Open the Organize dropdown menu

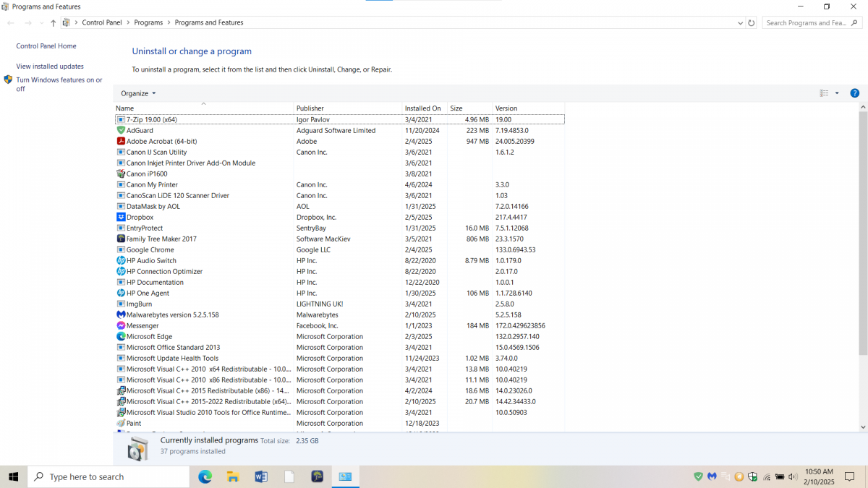(x=138, y=93)
